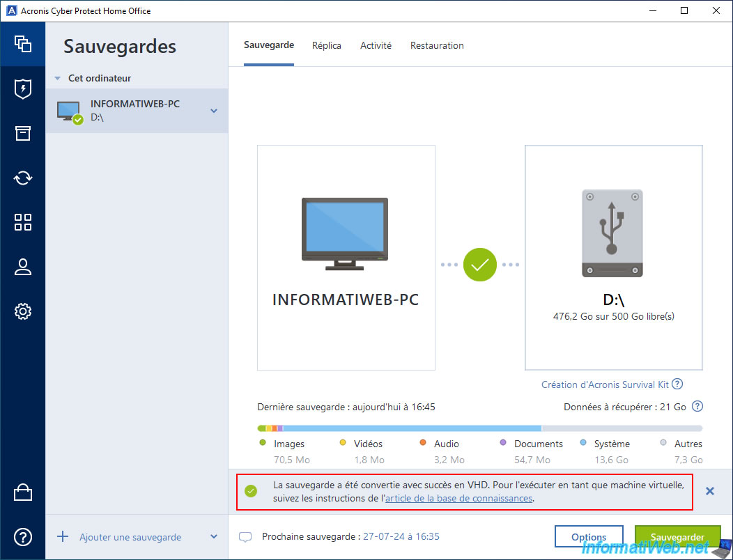Click the Images 70,5 Mo value
This screenshot has width=733, height=560.
coord(292,460)
